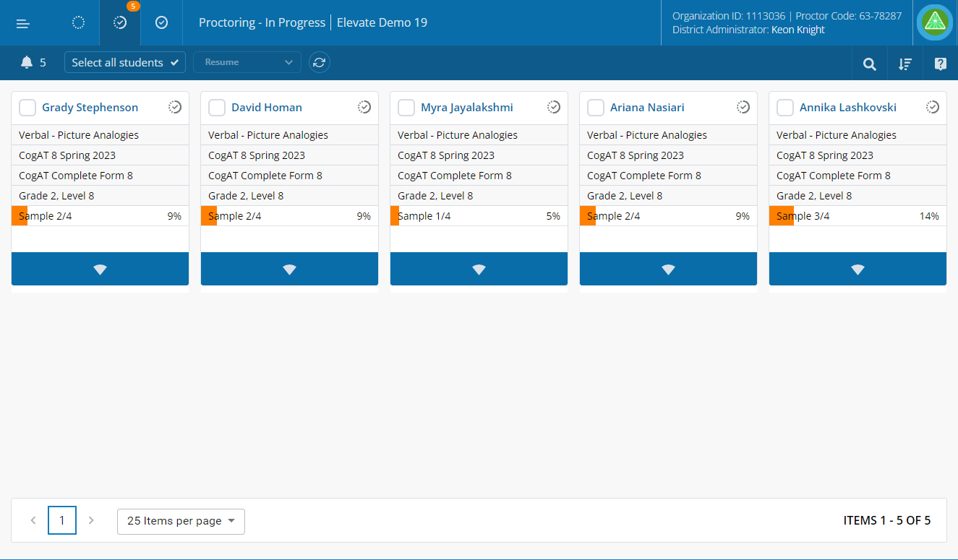Click ITEMS 1 - 5 OF 5 label
This screenshot has width=958, height=560.
(887, 520)
